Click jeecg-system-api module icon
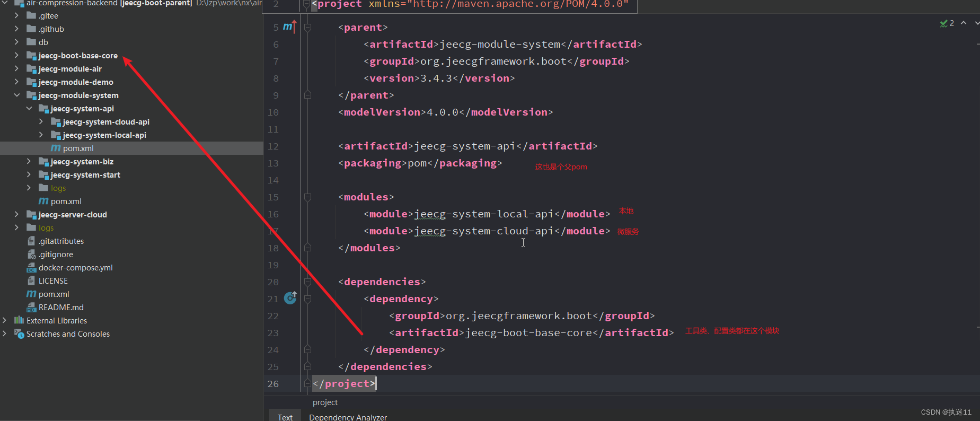This screenshot has height=421, width=980. [43, 108]
